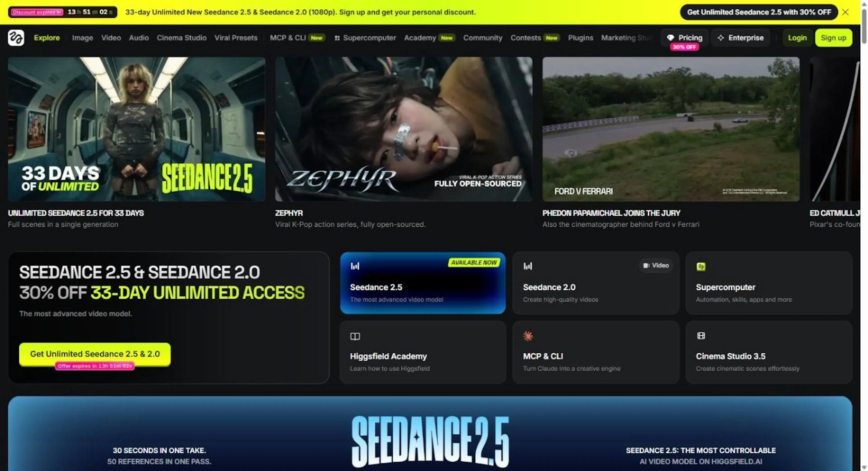
Task: Click the orange starburst MCP & CLI icon
Action: 528,336
